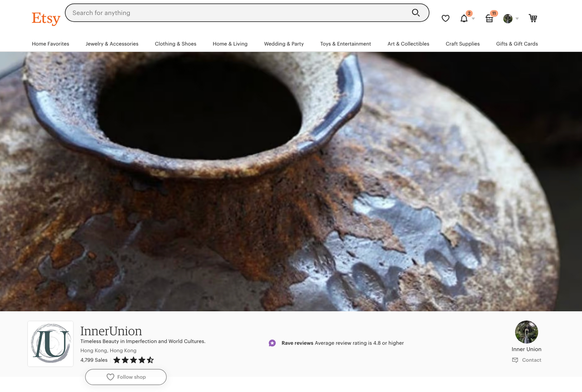Click the Hong Kong, Hong Kong location
Screen dimensions: 582x392
tap(108, 351)
